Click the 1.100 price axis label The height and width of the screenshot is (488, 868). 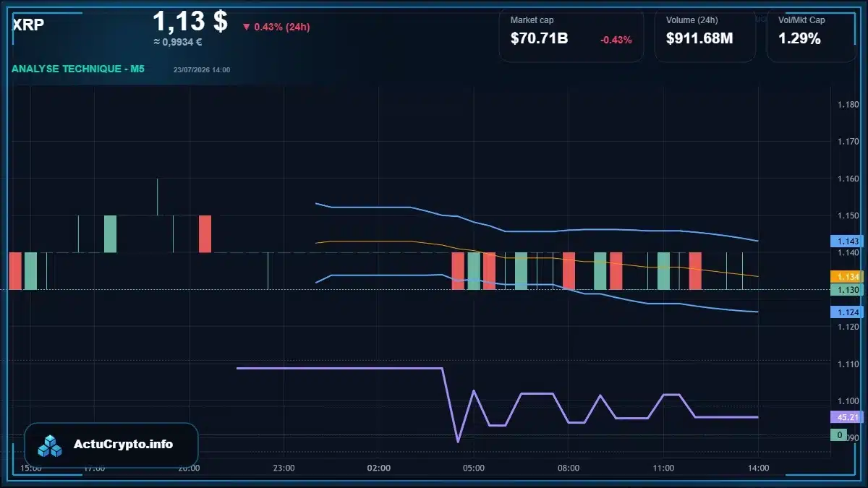pyautogui.click(x=848, y=401)
